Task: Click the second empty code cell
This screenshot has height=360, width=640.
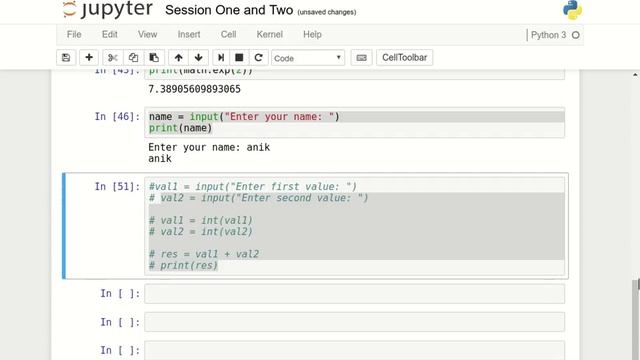Action: click(354, 322)
